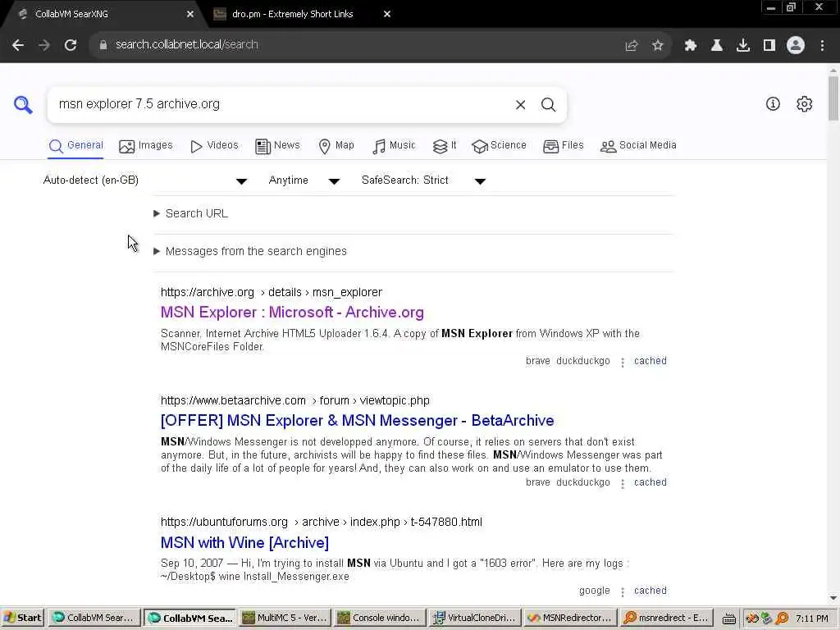840x630 pixels.
Task: Open the on-screen keyboard tray icon
Action: 728,619
